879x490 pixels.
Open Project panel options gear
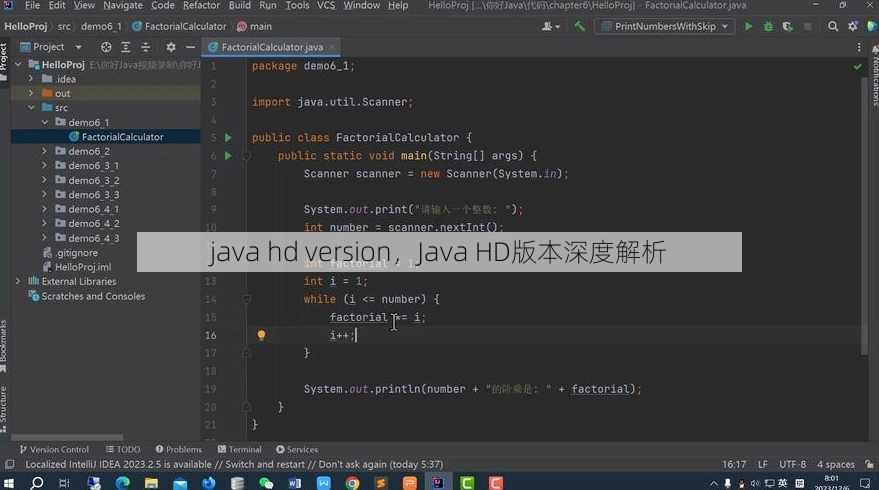point(170,47)
